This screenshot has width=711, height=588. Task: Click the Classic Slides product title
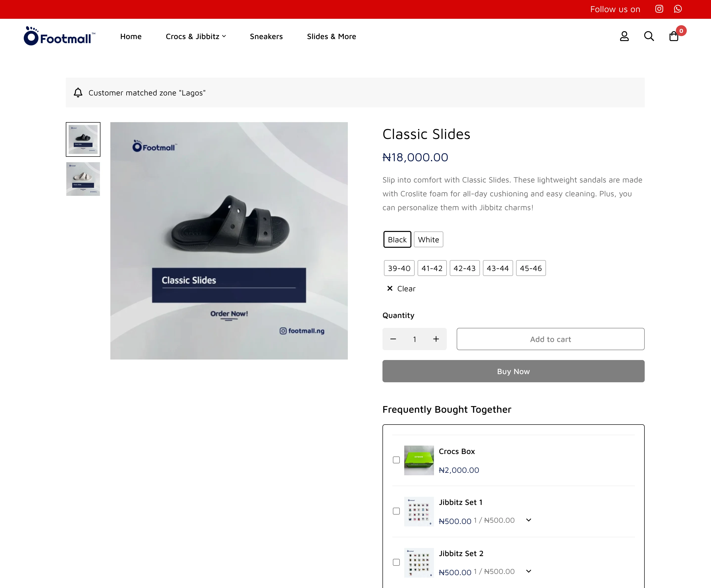[426, 134]
